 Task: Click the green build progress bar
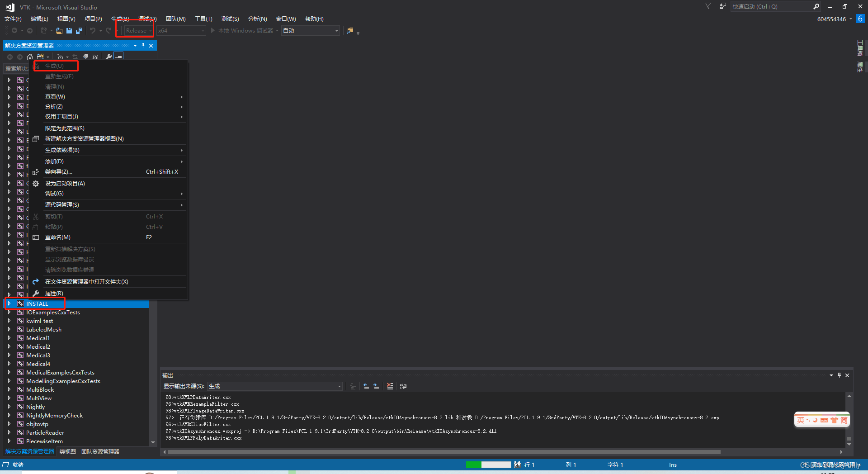click(x=488, y=465)
